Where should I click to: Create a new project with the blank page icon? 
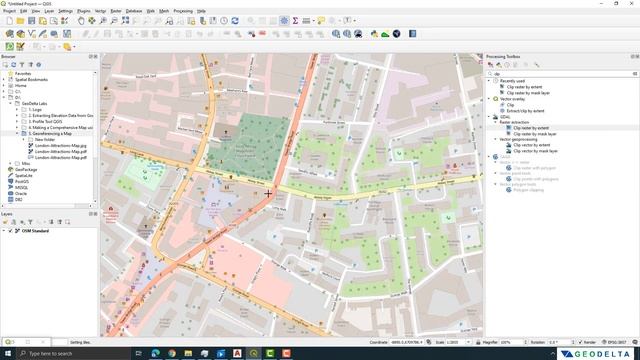(x=9, y=21)
